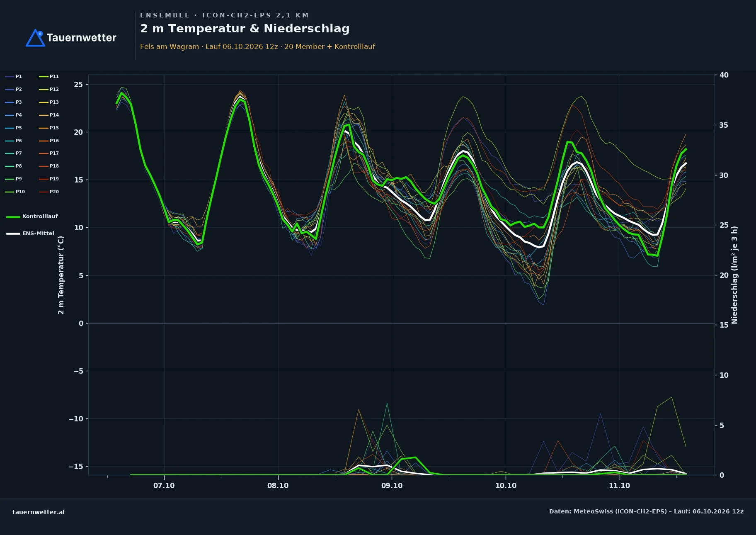This screenshot has height=535, width=756.
Task: Click the 2 m Temperatur (°C) axis title
Action: click(61, 275)
